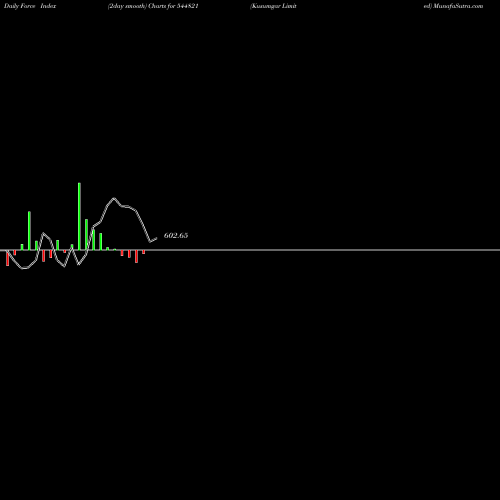
Task: Click the 602.65 value label
Action: [176, 235]
